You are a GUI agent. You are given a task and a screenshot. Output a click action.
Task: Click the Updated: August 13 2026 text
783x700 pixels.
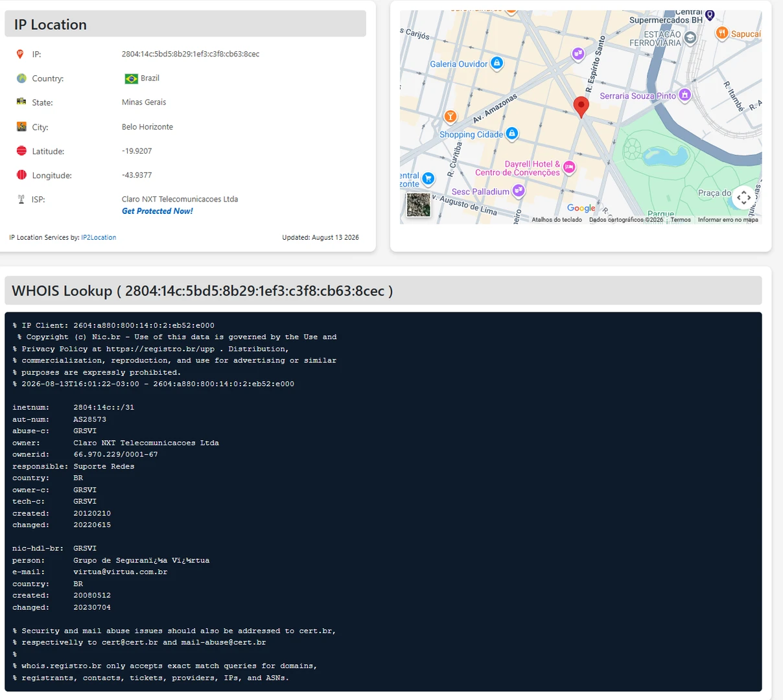click(320, 238)
